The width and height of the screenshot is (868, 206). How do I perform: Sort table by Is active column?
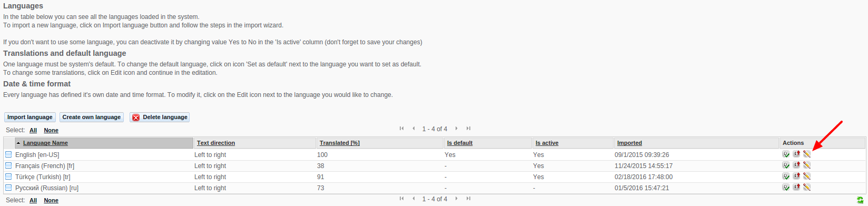click(547, 143)
